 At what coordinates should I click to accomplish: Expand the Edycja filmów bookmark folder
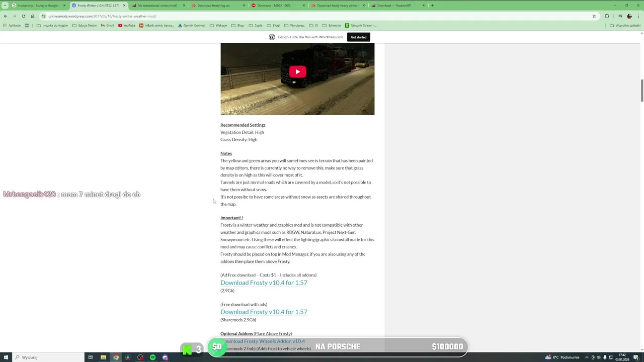coord(85,25)
